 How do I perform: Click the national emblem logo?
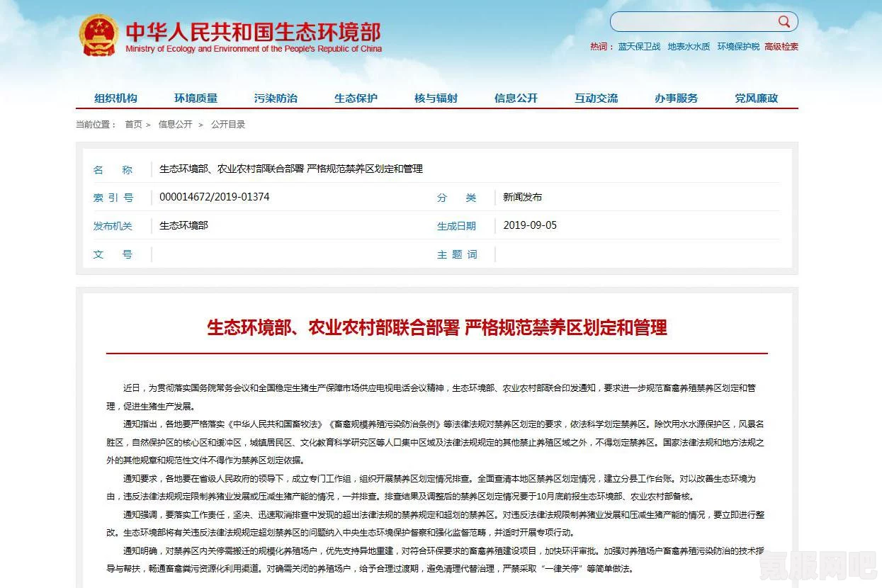[x=98, y=35]
